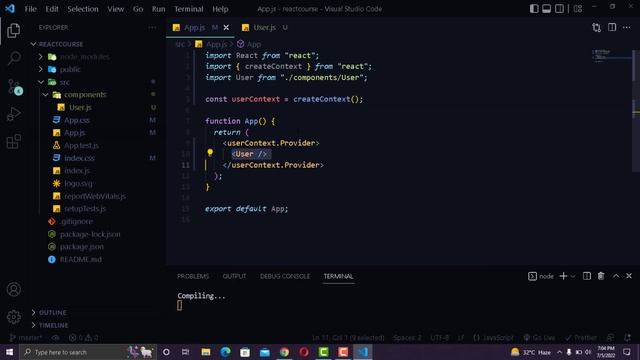Open Run and Debug view

(x=14, y=114)
